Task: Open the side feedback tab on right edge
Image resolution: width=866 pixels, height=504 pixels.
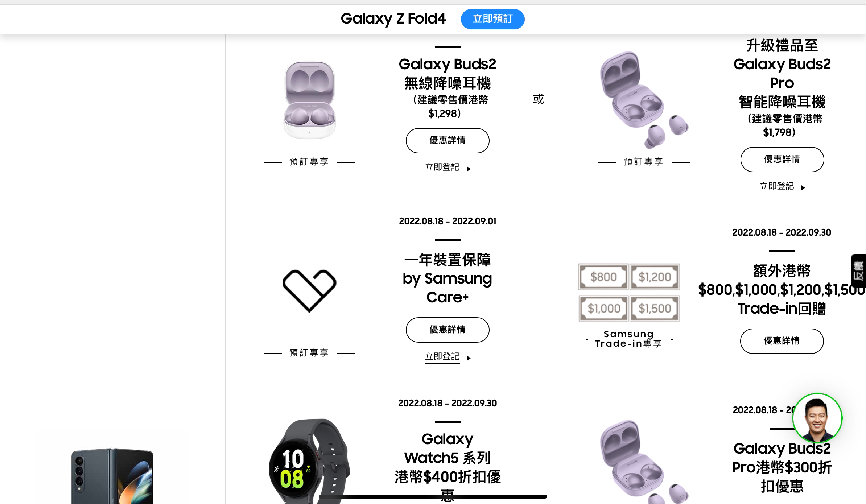Action: pyautogui.click(x=859, y=271)
